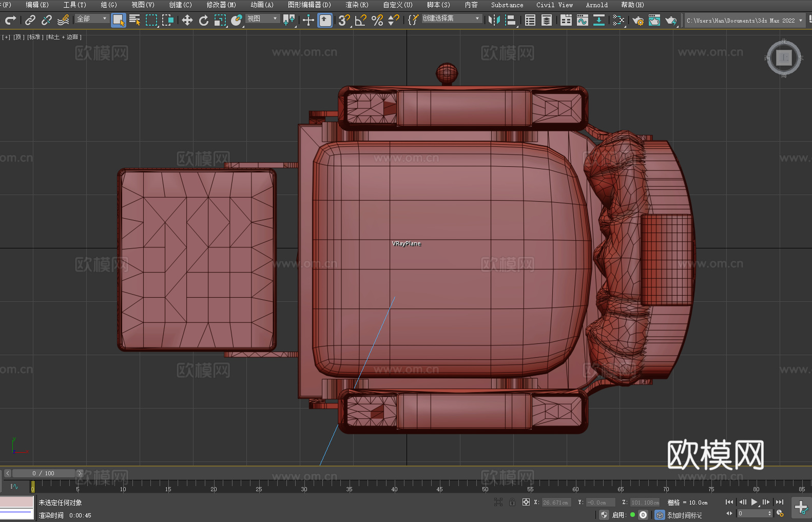Click Edit Named Selection Sets icon

point(413,20)
